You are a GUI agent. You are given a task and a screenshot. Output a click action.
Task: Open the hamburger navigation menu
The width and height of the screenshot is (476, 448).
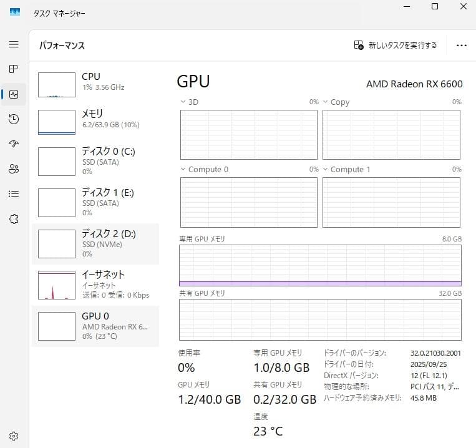coord(14,44)
